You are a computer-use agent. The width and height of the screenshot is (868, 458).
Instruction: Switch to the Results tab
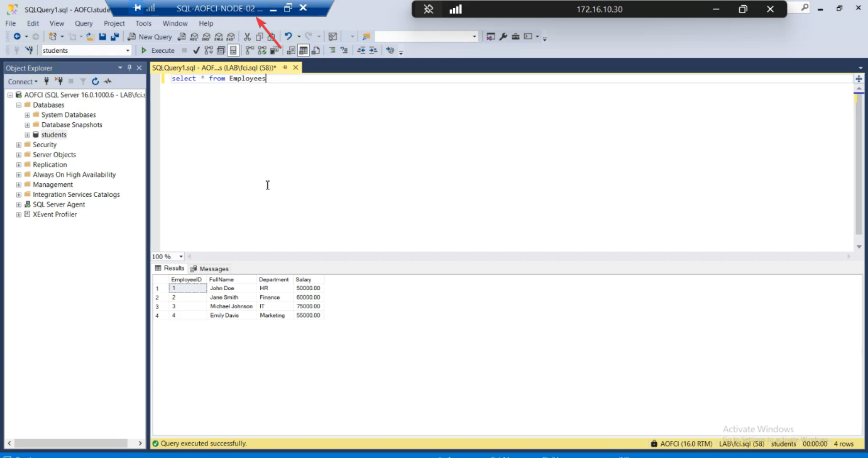[170, 268]
